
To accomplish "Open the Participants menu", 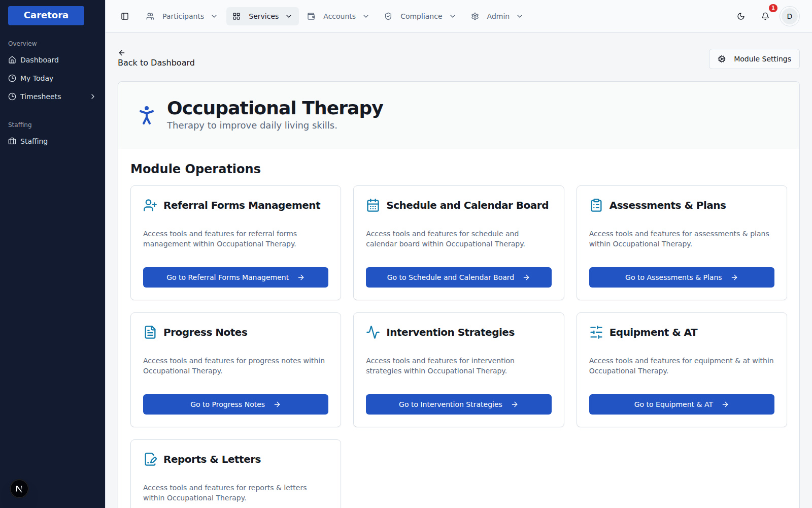I will click(x=182, y=16).
